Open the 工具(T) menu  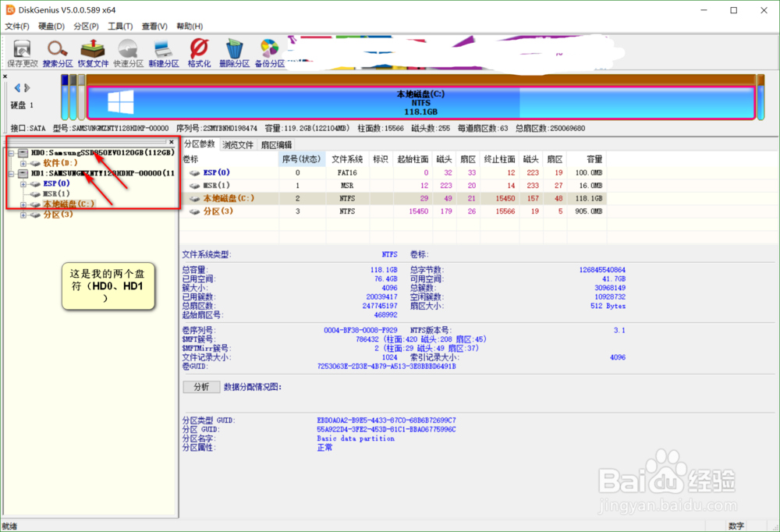pos(120,26)
